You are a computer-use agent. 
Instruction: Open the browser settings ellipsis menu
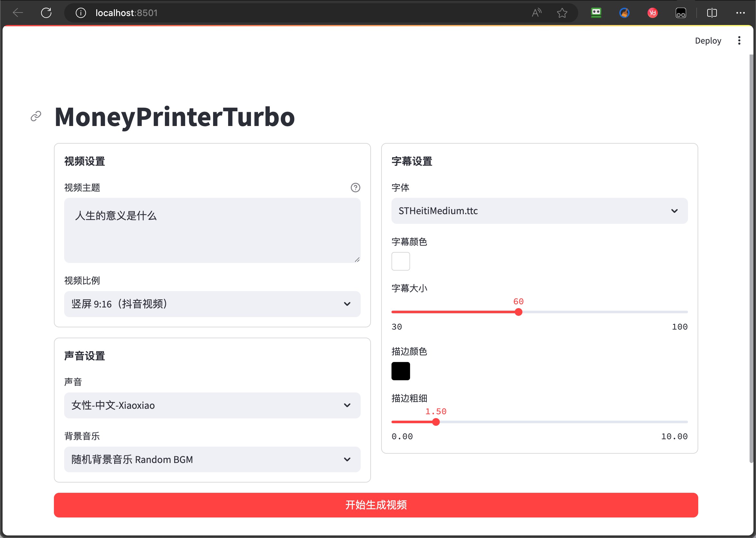click(740, 13)
